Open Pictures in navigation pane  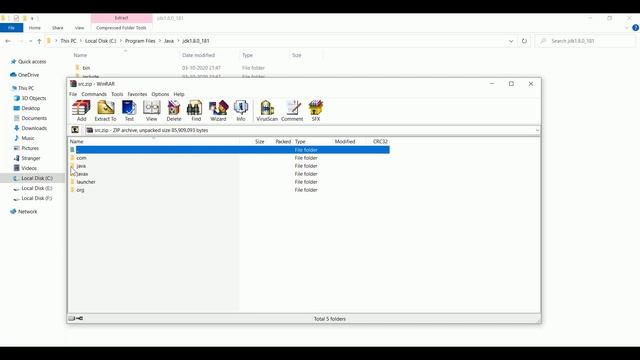point(30,148)
